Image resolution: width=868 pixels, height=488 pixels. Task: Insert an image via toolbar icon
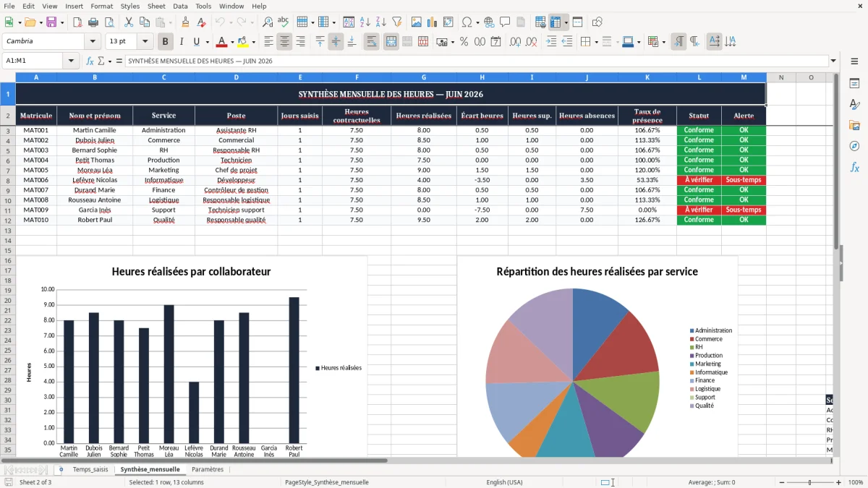[x=417, y=22]
